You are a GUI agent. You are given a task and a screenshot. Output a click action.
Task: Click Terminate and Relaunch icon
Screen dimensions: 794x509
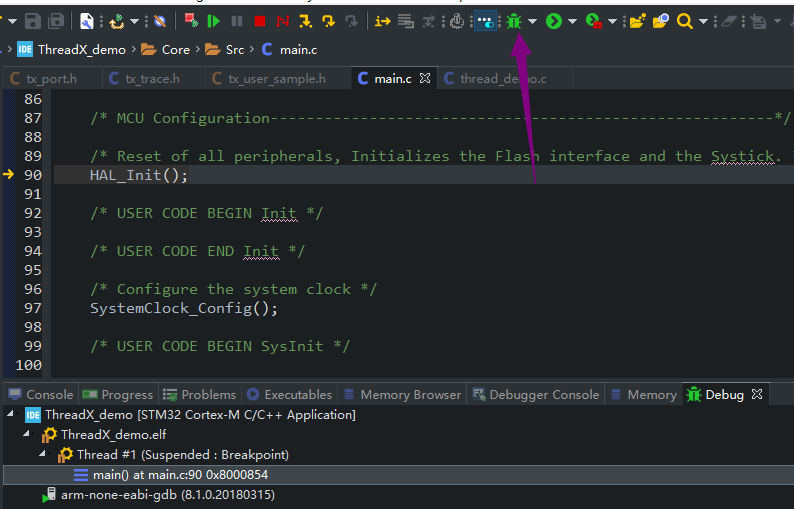(x=191, y=21)
